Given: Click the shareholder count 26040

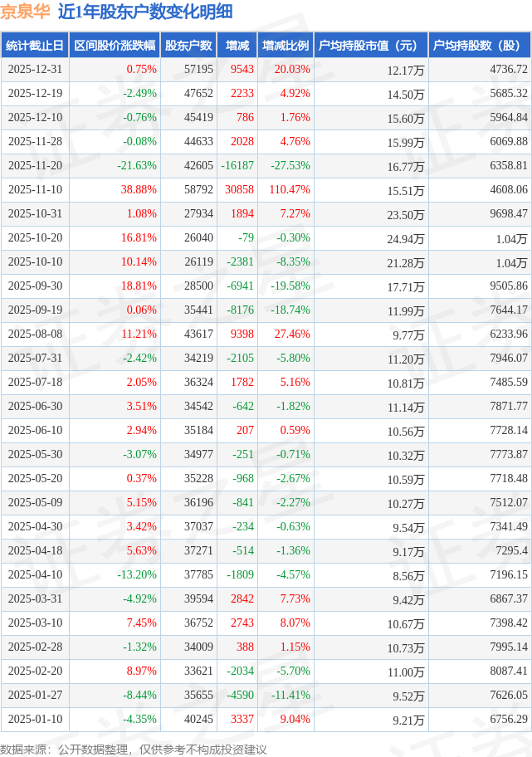Looking at the screenshot, I should pyautogui.click(x=198, y=237).
